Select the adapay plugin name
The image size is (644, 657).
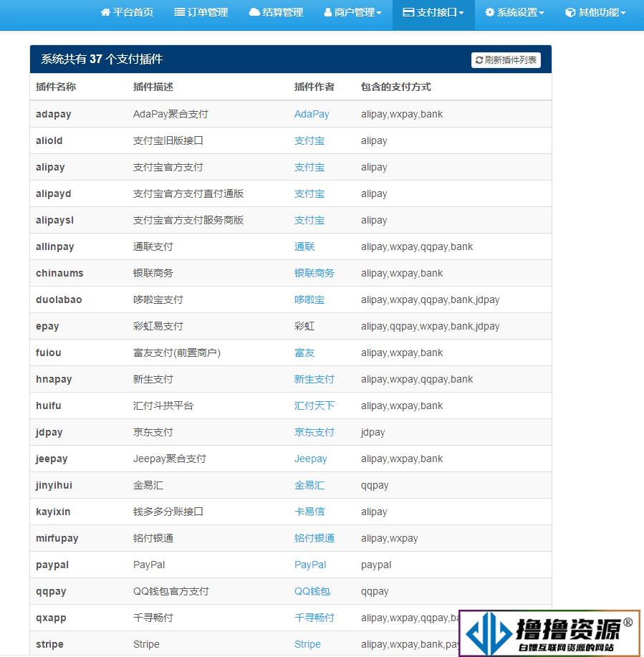coord(54,114)
